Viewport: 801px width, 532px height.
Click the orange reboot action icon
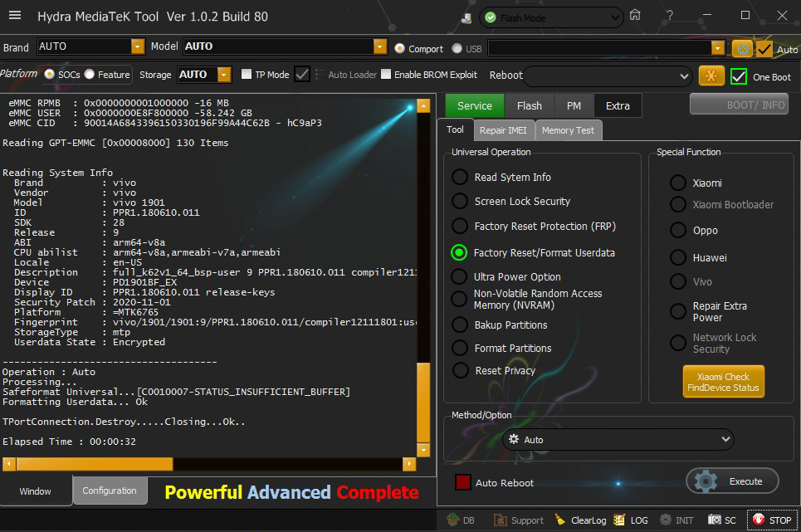tap(711, 76)
